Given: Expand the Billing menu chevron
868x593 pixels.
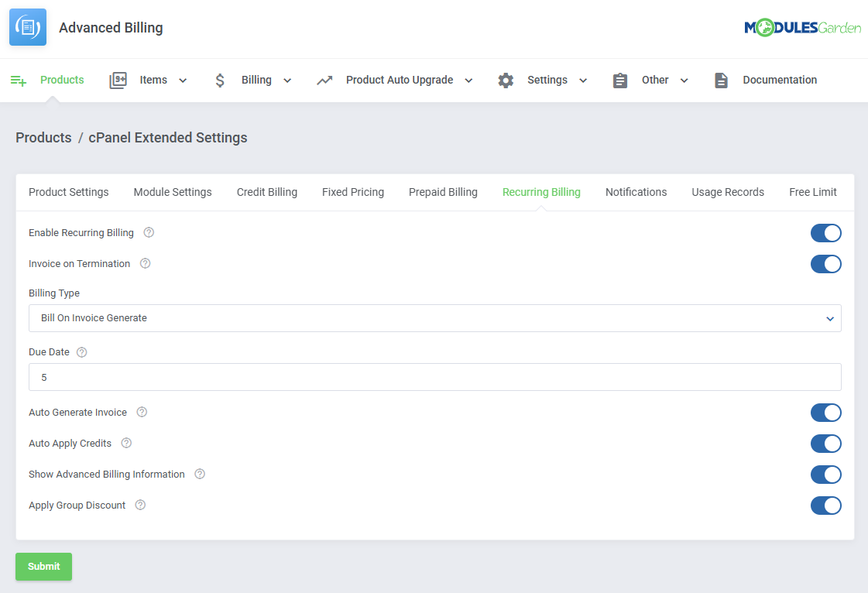Looking at the screenshot, I should (x=287, y=81).
